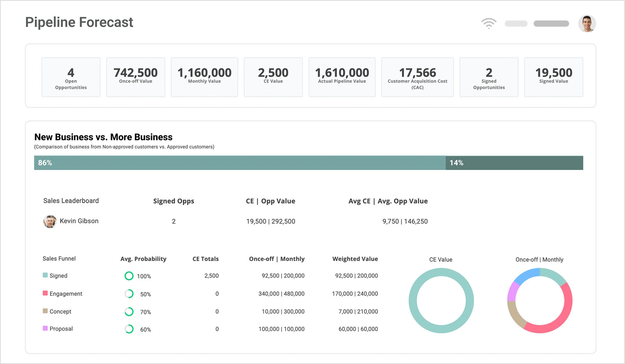The height and width of the screenshot is (364, 625).
Task: Click the 9,750 | 146,250 value
Action: click(x=405, y=221)
